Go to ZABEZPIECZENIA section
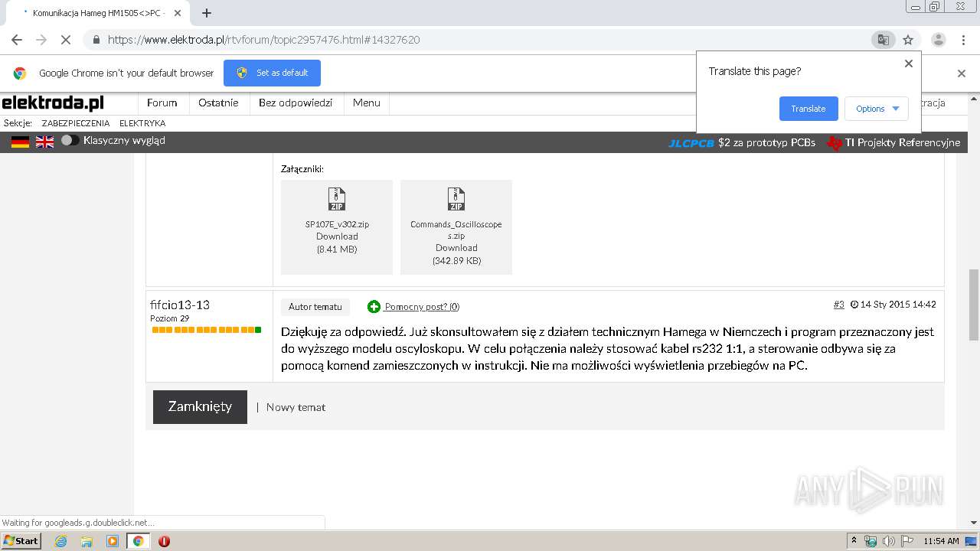Screen dimensions: 980x551 click(76, 123)
